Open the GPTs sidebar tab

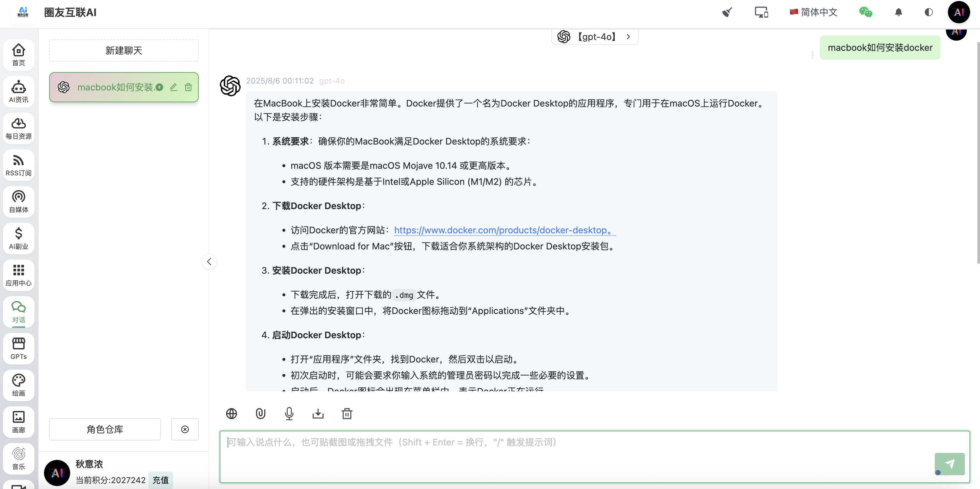[x=19, y=348]
